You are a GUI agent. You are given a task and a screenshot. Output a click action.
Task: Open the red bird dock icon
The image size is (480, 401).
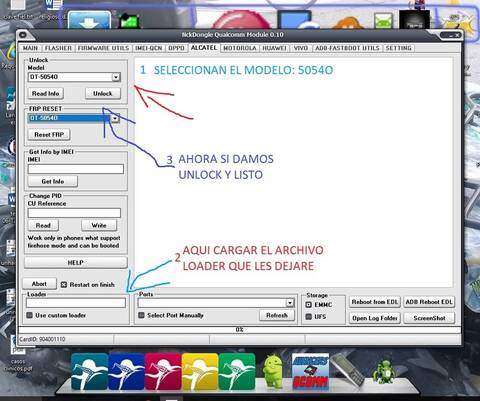pyautogui.click(x=163, y=372)
